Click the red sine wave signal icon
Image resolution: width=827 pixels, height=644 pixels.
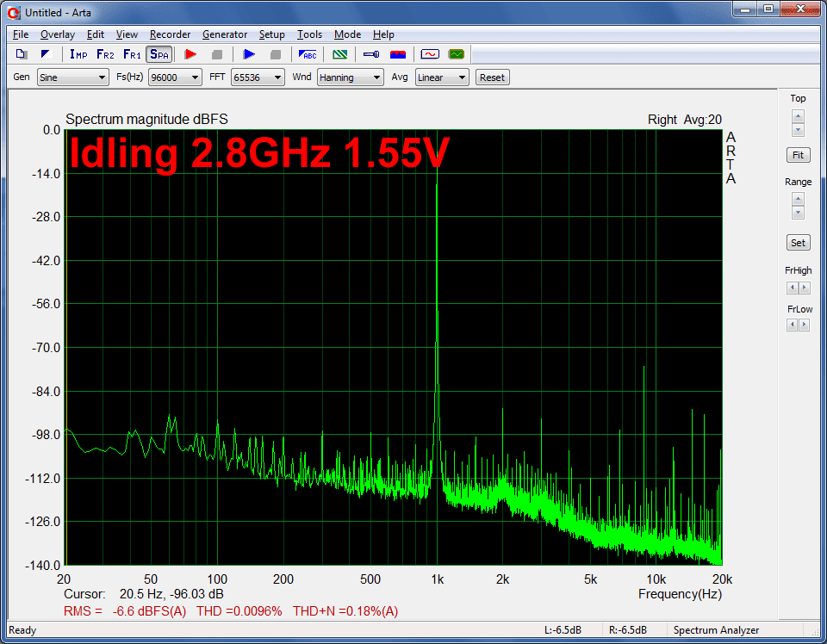[x=430, y=54]
